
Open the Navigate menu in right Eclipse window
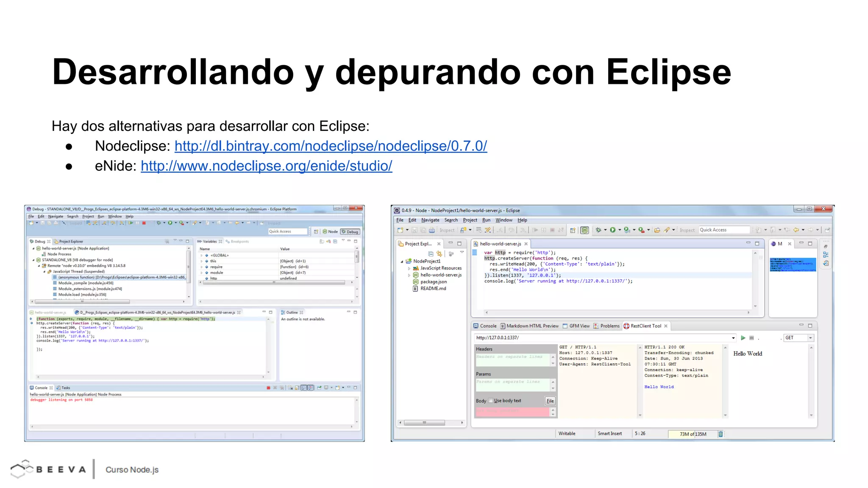[430, 220]
